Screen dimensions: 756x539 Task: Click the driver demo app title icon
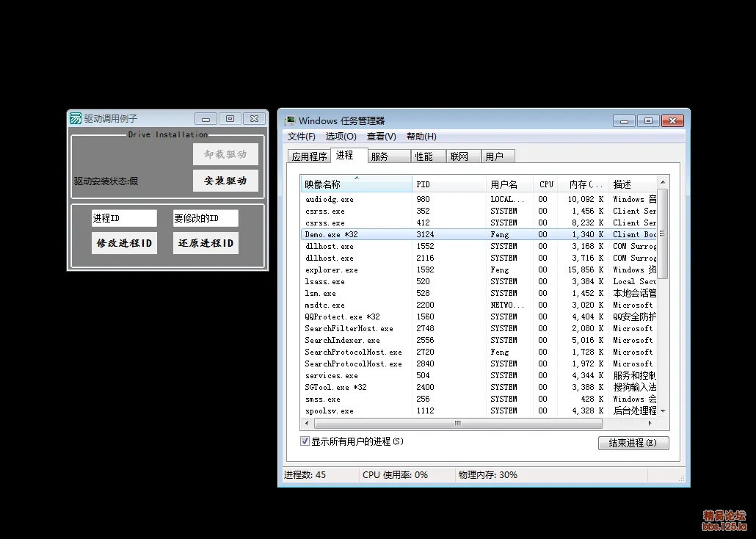click(75, 118)
